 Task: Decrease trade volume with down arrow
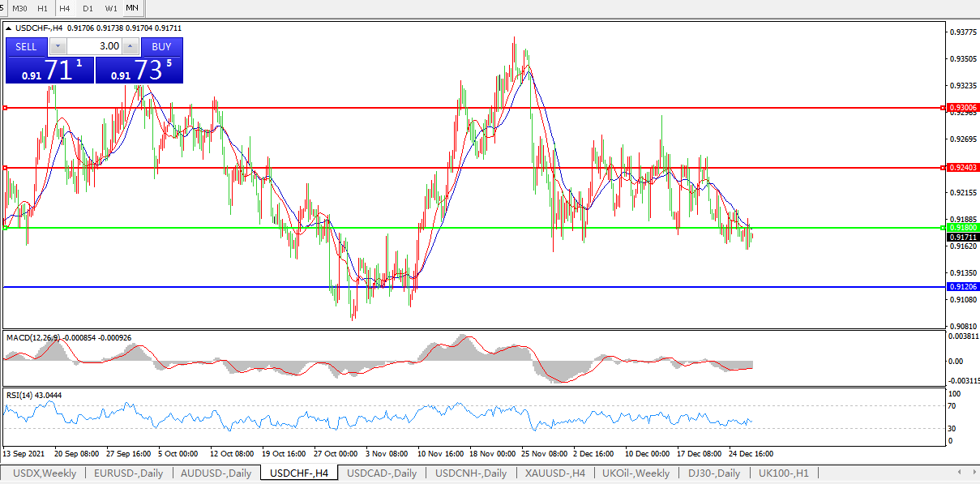point(58,46)
